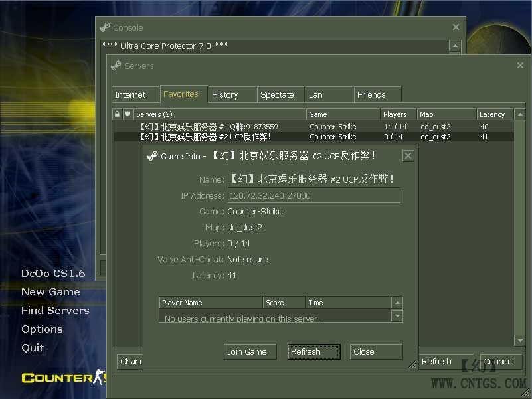
Task: Select server #2 UCP row in list
Action: 313,137
